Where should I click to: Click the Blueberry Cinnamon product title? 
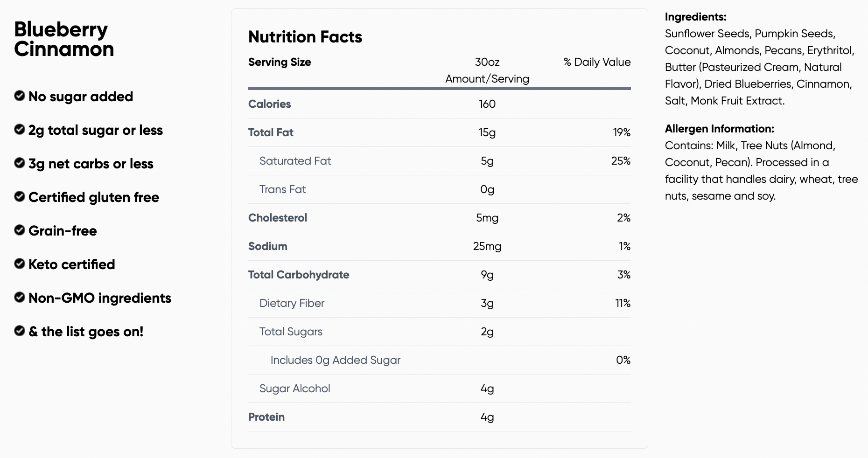64,39
